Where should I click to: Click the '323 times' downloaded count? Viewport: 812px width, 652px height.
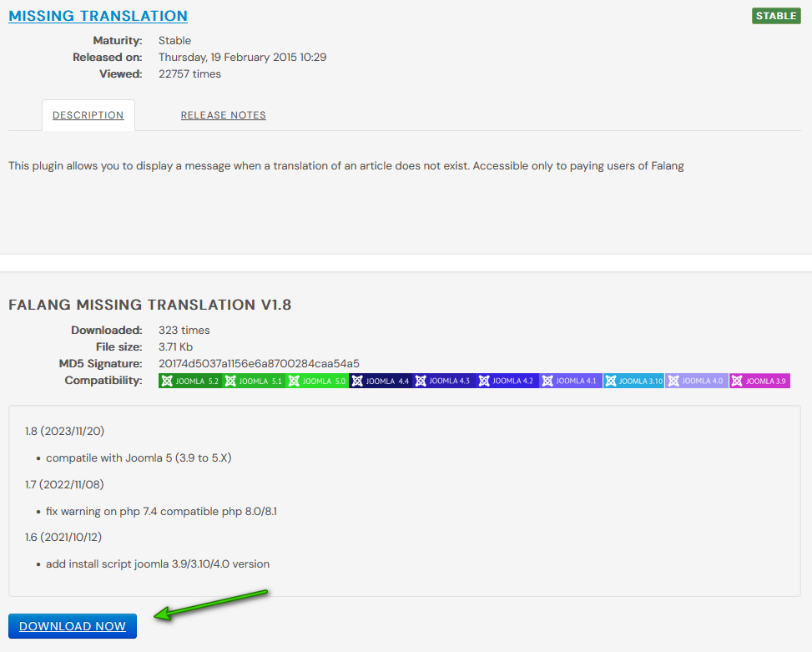point(184,331)
